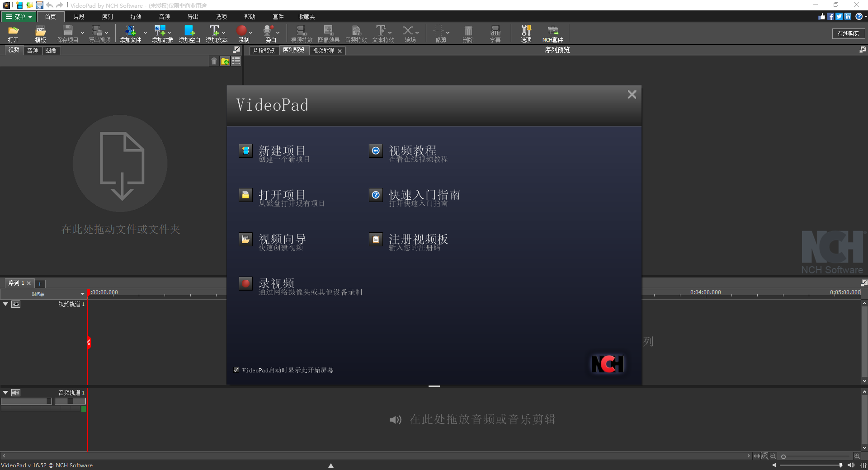This screenshot has width=868, height=470.
Task: Click the 打开项目 link in dialog
Action: tap(282, 195)
